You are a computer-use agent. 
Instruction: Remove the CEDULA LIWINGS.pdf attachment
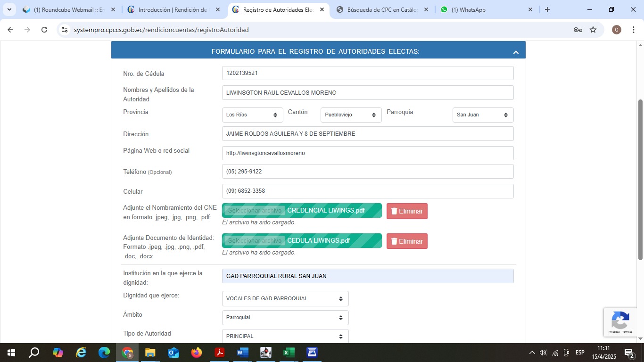point(407,241)
